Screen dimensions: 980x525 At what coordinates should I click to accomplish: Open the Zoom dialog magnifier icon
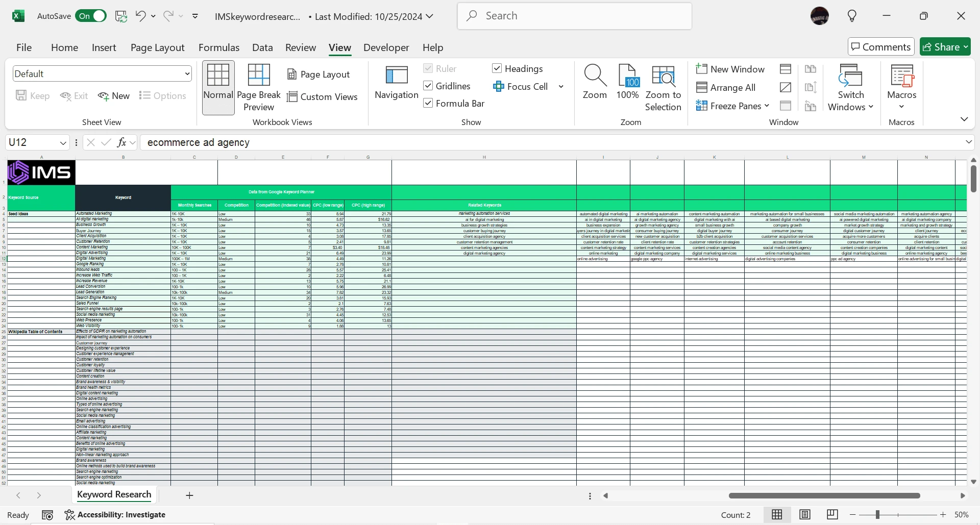tap(595, 76)
